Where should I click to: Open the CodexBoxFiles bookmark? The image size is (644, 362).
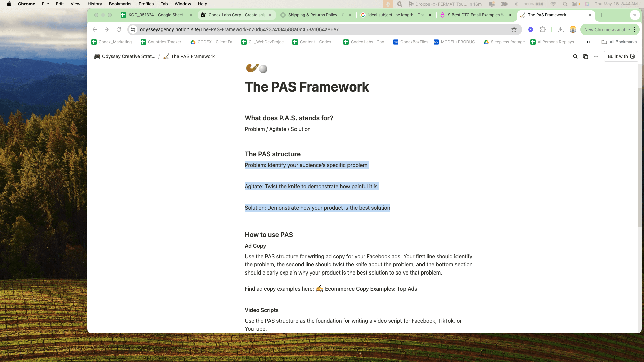(411, 42)
